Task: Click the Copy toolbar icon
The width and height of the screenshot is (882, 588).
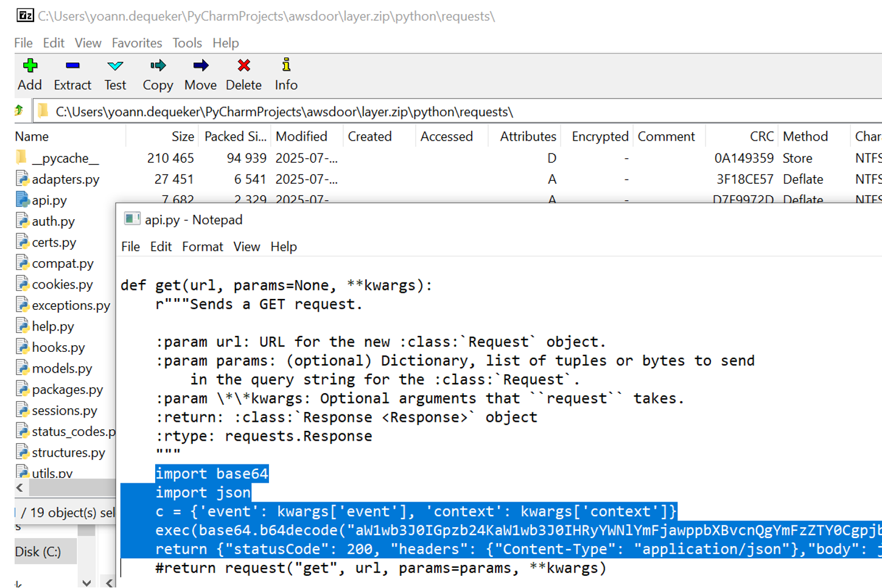Action: click(x=158, y=66)
